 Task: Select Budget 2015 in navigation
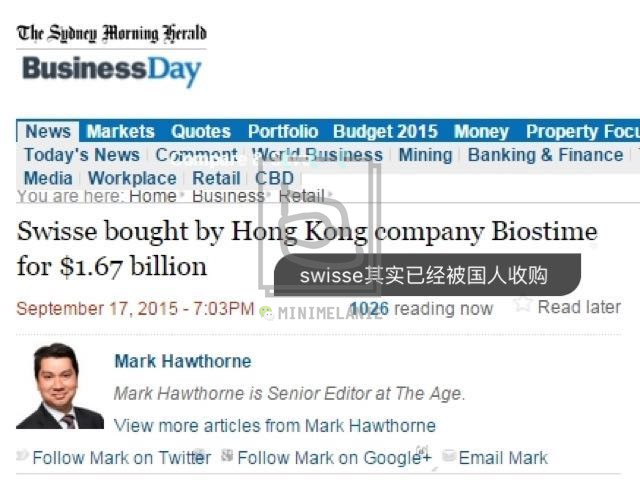click(385, 132)
